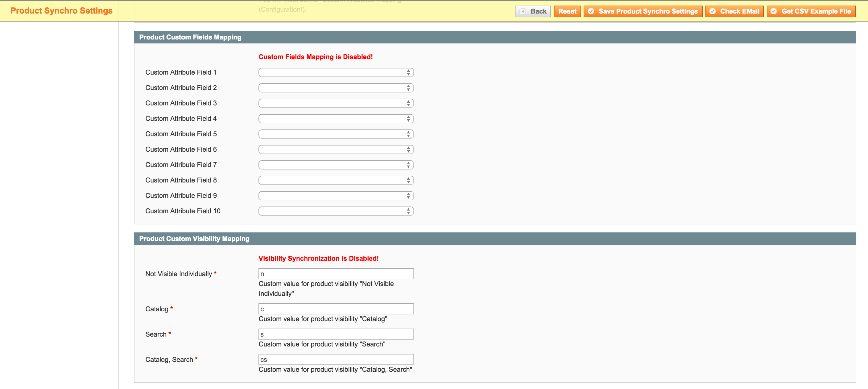868x389 pixels.
Task: Focus the Not Visible Individually input field
Action: coord(336,274)
